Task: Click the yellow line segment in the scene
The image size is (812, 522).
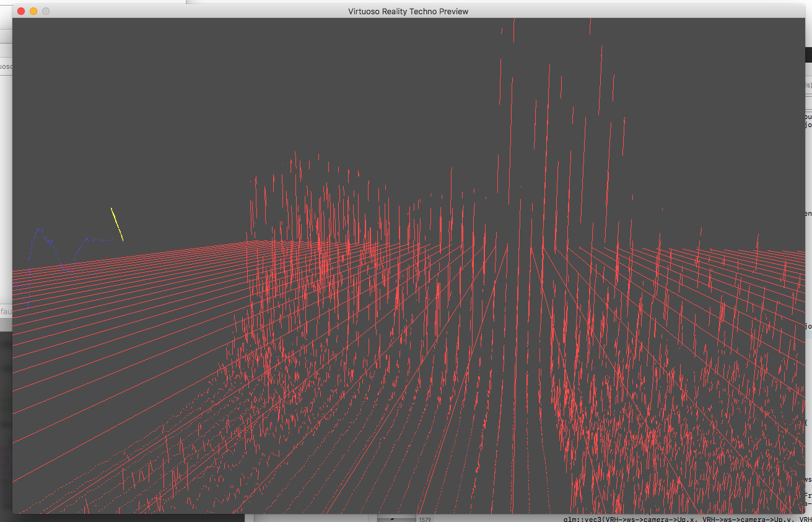Action: [117, 224]
